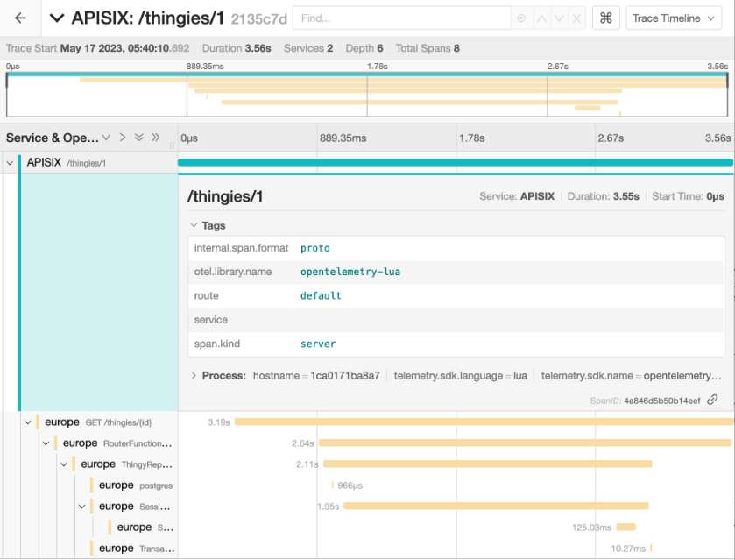Collapse one level with the right chevron
The width and height of the screenshot is (735, 560).
123,138
